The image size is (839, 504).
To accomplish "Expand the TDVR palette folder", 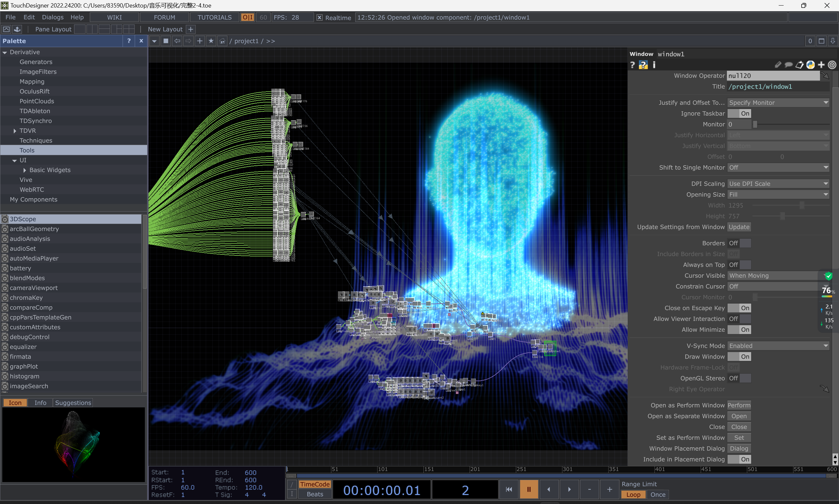I will pos(15,131).
